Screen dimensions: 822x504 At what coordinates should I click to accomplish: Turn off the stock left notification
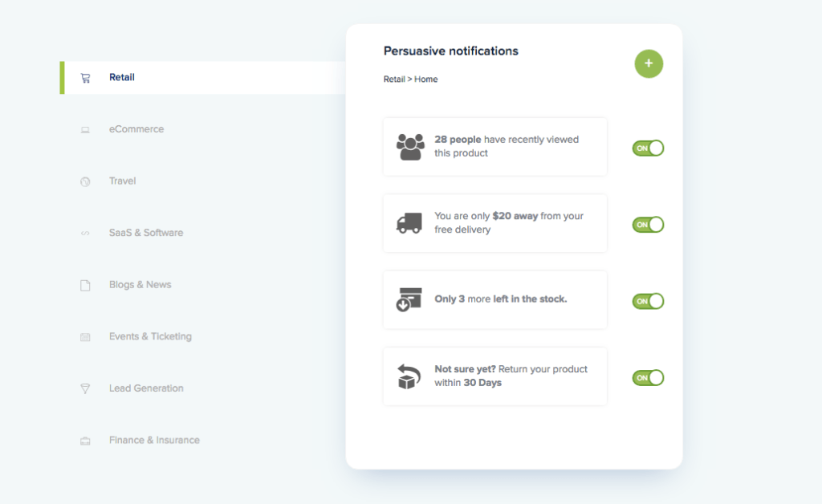[648, 301]
